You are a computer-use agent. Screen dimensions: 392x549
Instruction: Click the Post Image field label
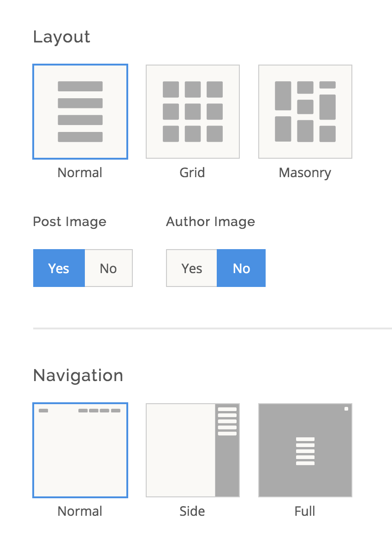pos(70,222)
